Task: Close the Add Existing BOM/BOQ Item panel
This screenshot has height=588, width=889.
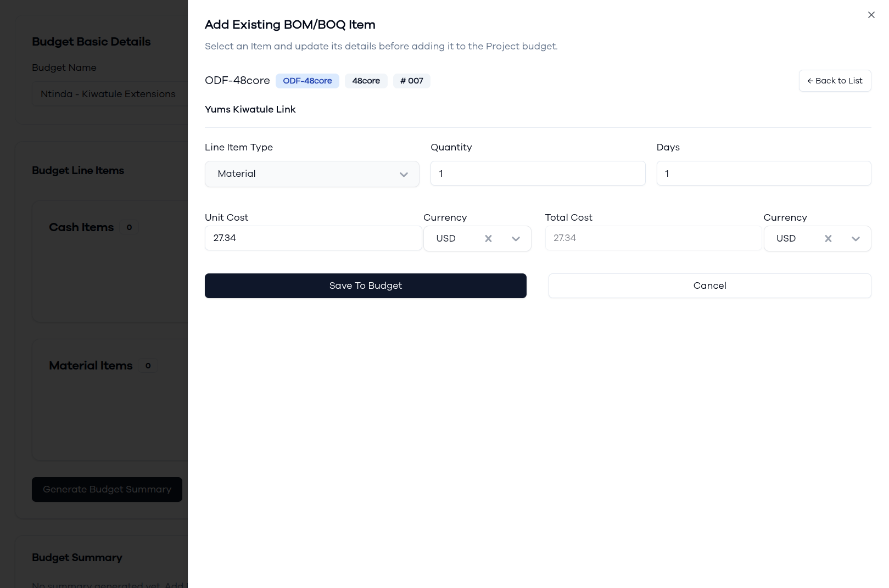Action: tap(871, 15)
